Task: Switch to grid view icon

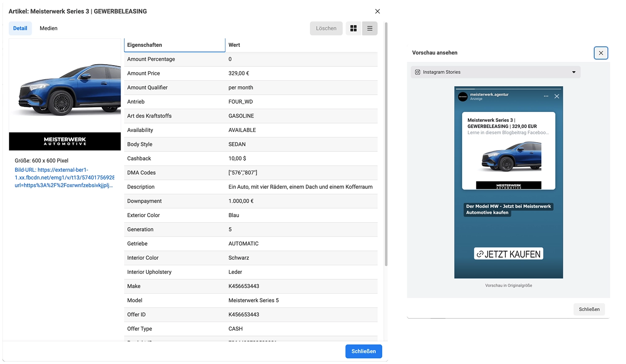Action: (x=353, y=28)
